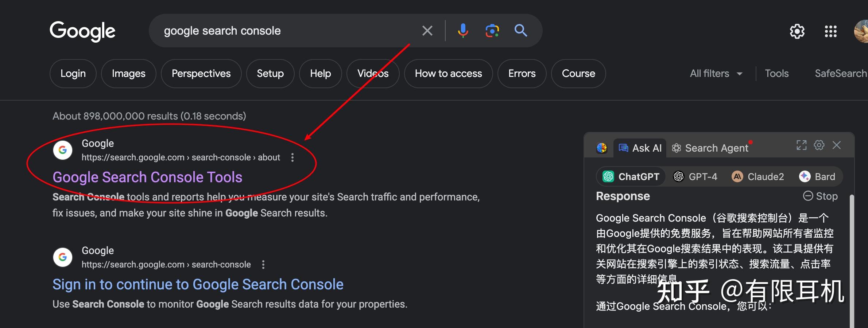Viewport: 868px width, 328px height.
Task: Filter results by Course chip
Action: coord(578,73)
